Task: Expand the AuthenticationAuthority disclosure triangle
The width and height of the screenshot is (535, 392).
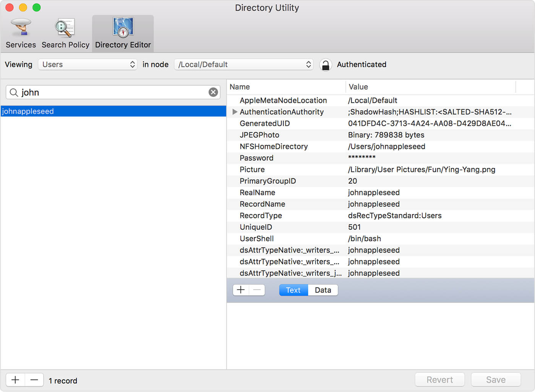Action: 235,112
